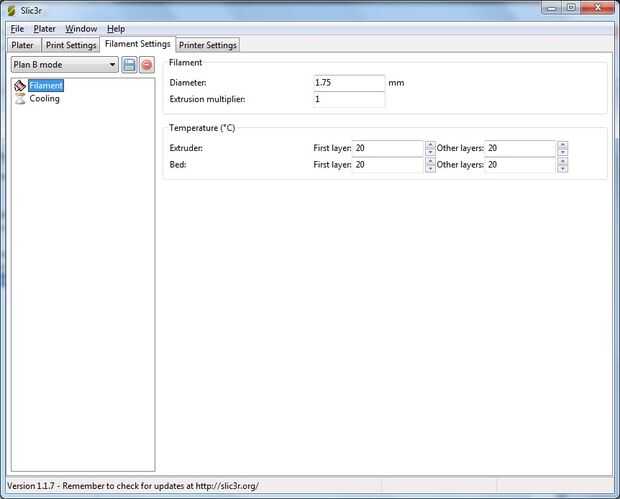Decrease Bed first layer temperature with down arrow
The width and height of the screenshot is (620, 499).
430,169
